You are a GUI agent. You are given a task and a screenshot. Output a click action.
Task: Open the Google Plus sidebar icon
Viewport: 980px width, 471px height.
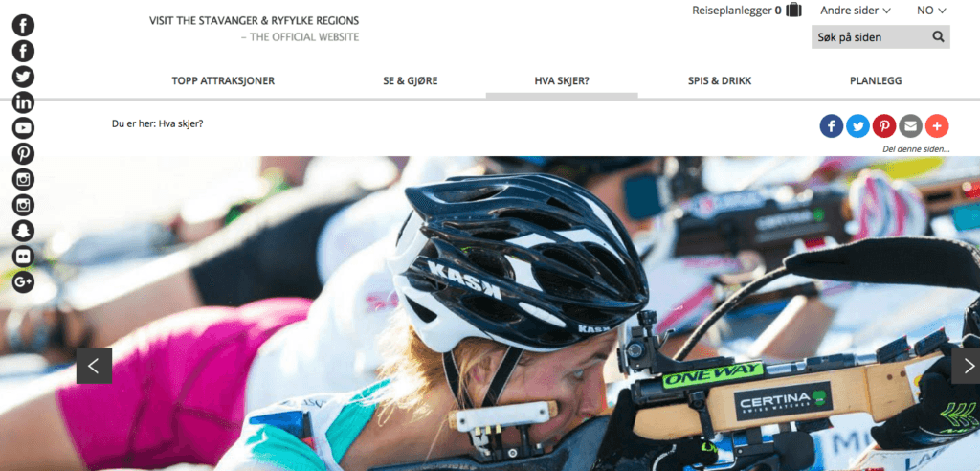23,282
